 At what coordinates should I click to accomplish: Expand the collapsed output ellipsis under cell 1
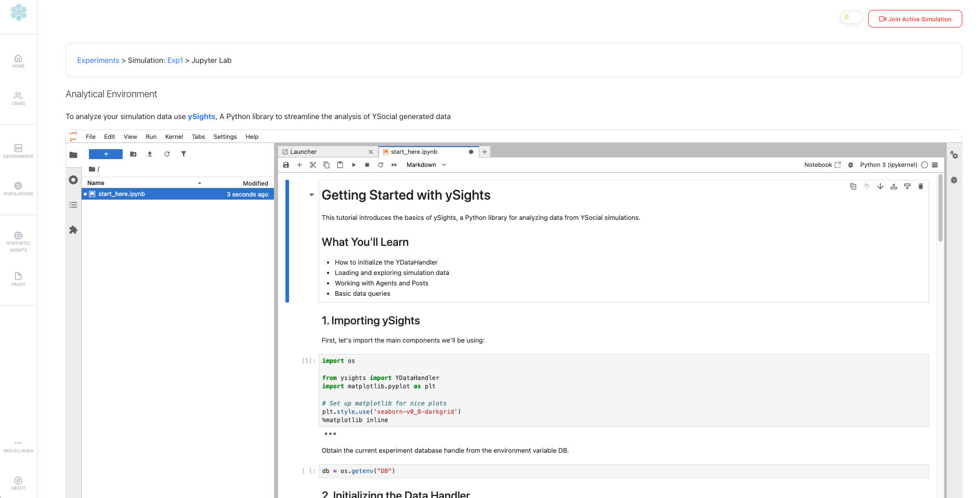(x=330, y=434)
